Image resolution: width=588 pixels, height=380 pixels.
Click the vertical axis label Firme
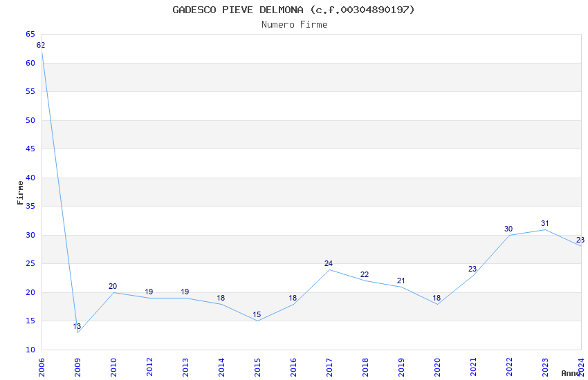click(x=20, y=193)
